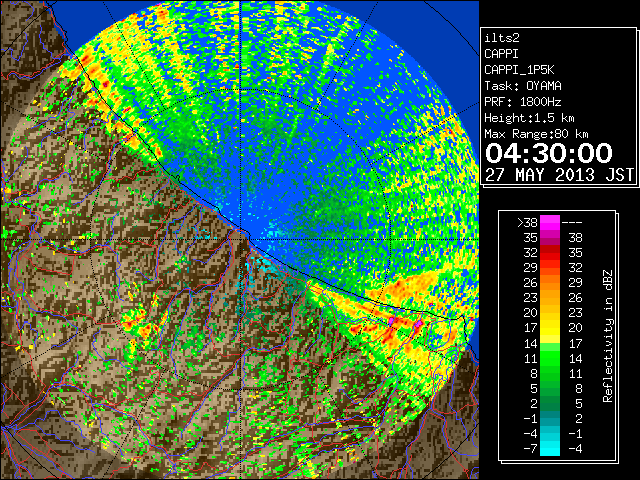Click the '27 MAY 2013 JST' date
The image size is (640, 480).
[x=559, y=175]
